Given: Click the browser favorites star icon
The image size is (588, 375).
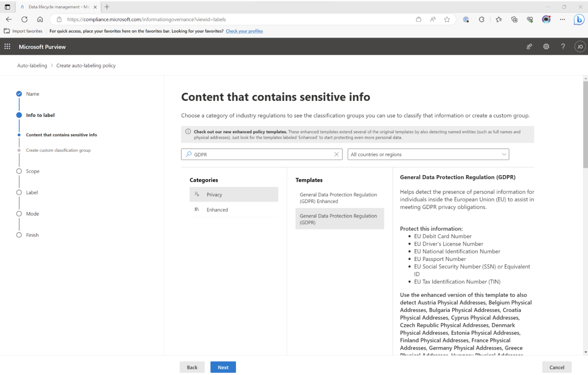Looking at the screenshot, I should (447, 19).
